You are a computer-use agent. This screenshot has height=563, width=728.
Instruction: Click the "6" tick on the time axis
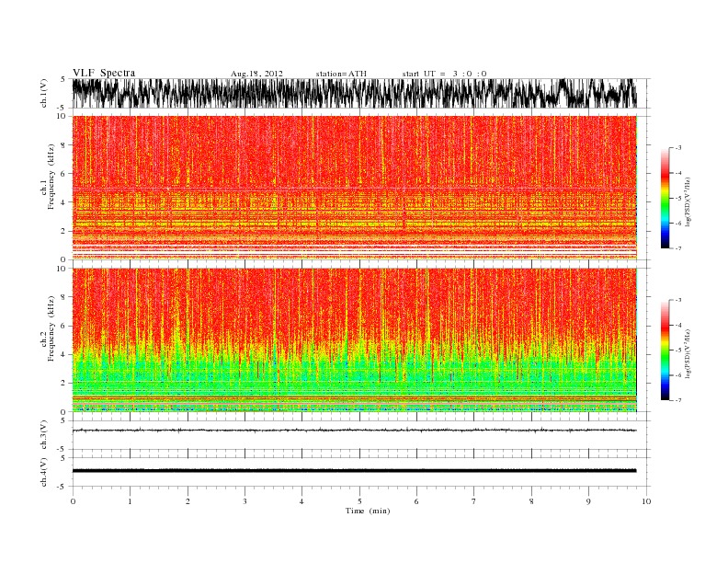click(x=416, y=501)
